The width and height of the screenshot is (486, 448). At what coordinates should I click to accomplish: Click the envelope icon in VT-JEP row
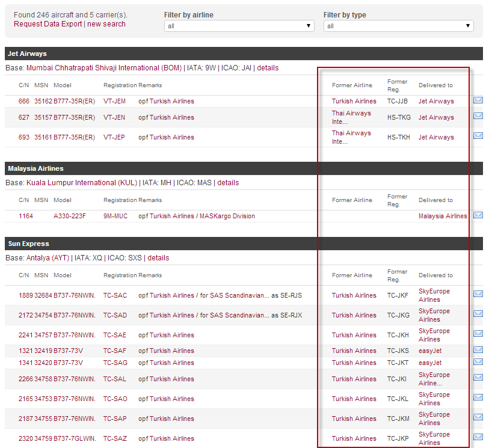[x=478, y=136]
